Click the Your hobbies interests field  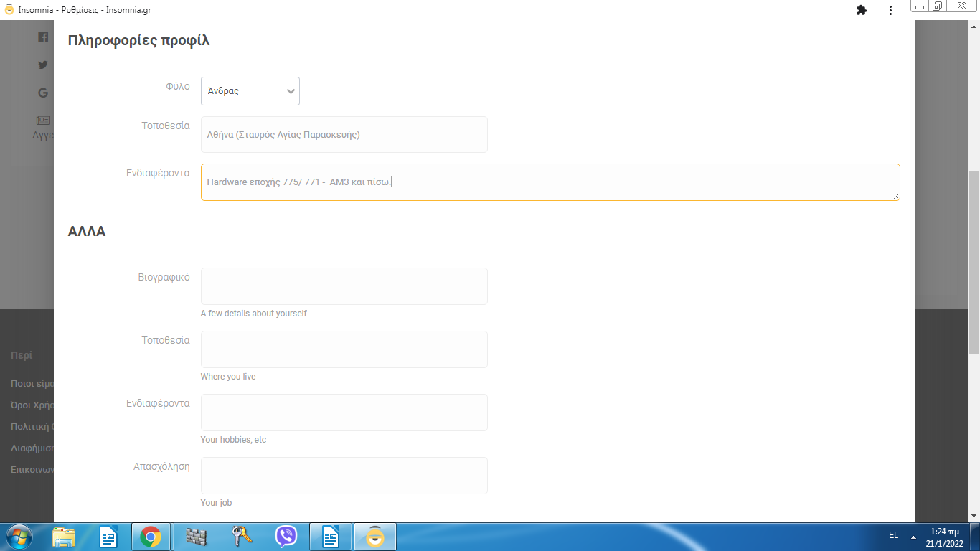coord(344,413)
